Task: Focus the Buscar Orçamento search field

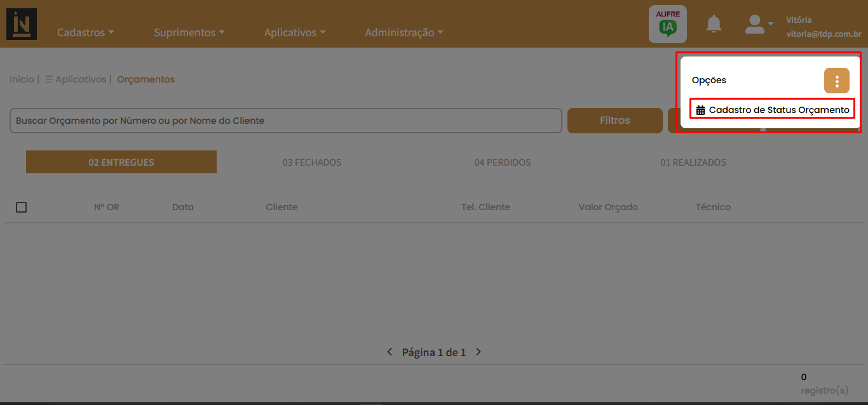Action: coord(285,121)
